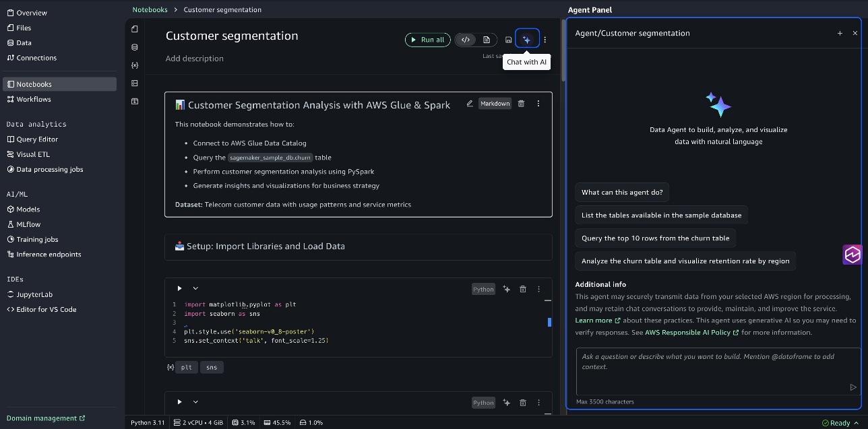The width and height of the screenshot is (868, 429).
Task: Delete the Markdown cell with trash icon
Action: pyautogui.click(x=521, y=104)
